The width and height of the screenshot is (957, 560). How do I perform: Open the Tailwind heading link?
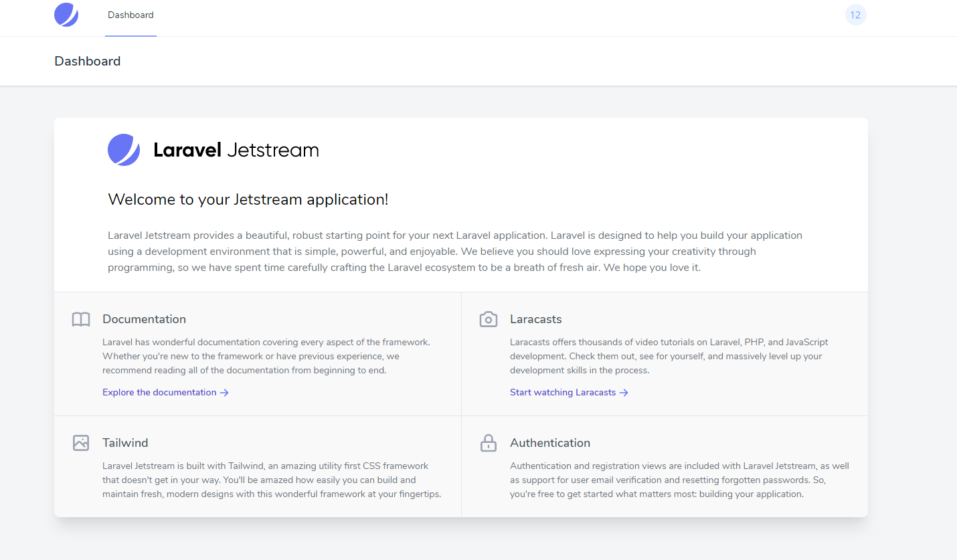tap(125, 443)
